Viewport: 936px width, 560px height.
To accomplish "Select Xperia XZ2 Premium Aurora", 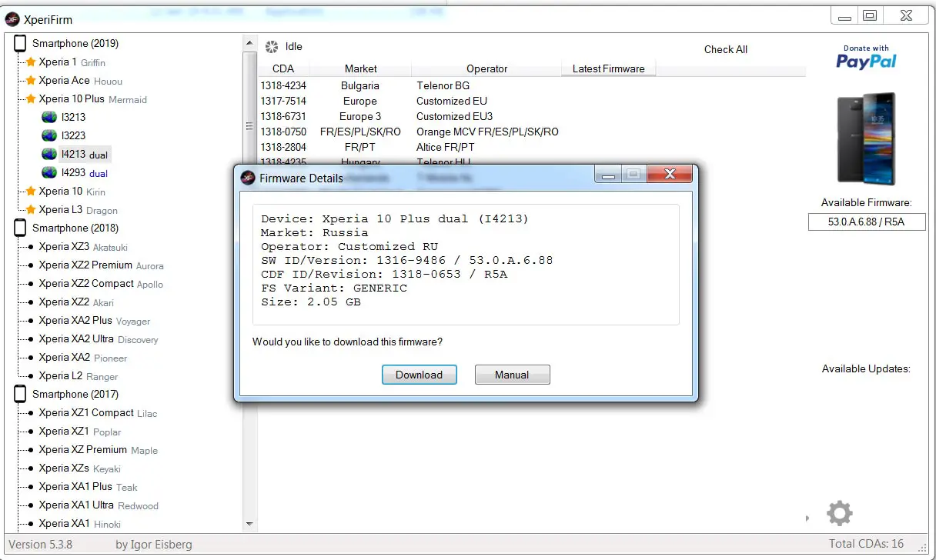I will pyautogui.click(x=101, y=265).
